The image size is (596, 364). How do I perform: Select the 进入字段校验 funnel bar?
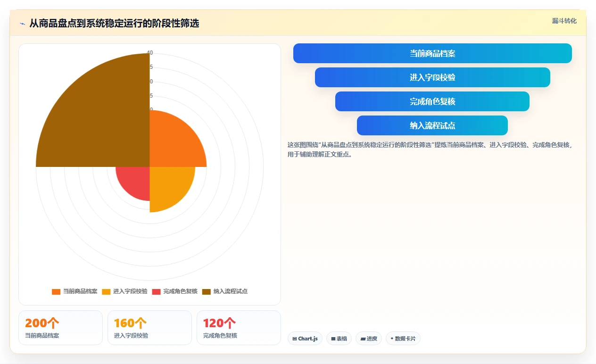[x=432, y=77]
